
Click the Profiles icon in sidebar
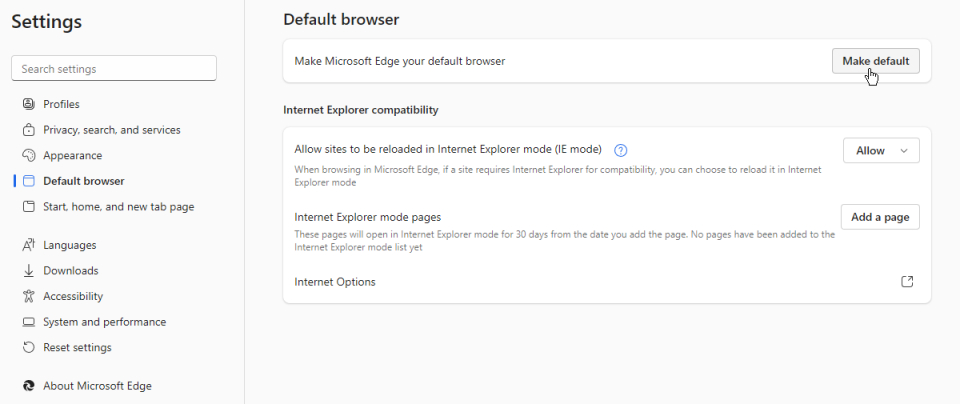28,104
